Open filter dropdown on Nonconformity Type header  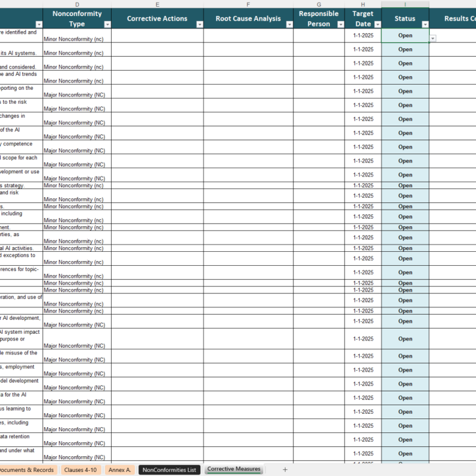(108, 24)
